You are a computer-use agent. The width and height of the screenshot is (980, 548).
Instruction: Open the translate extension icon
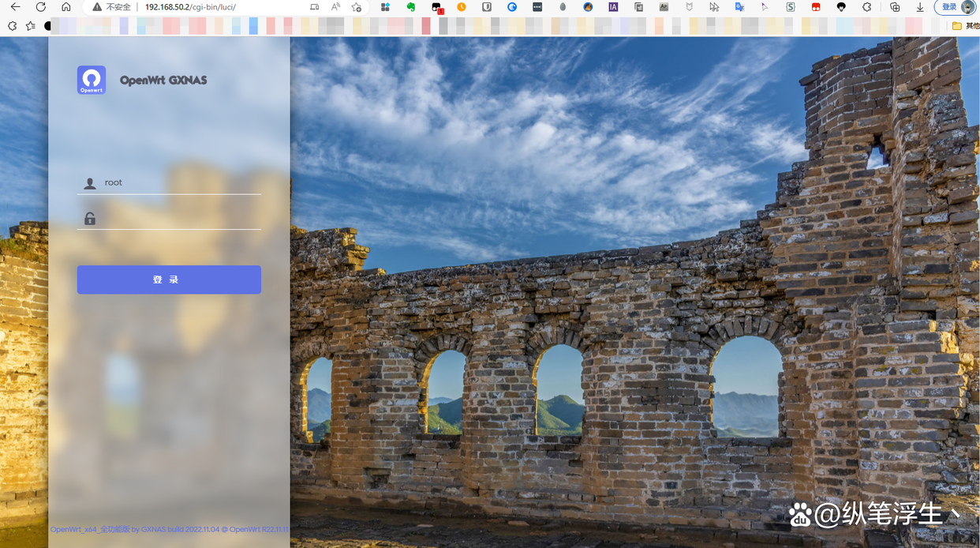coord(739,7)
